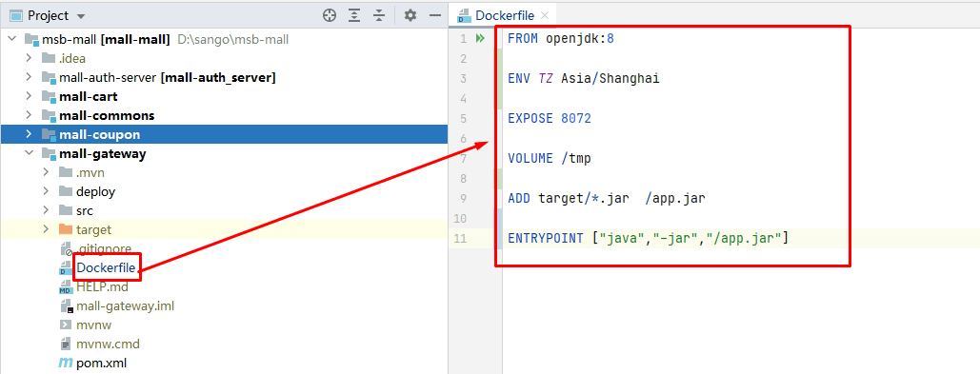Click the markdown icon beside HELP.md

point(65,287)
